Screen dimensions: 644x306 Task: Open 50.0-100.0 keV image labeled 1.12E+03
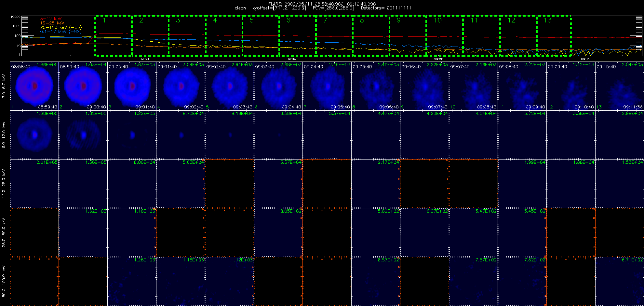tap(230, 281)
